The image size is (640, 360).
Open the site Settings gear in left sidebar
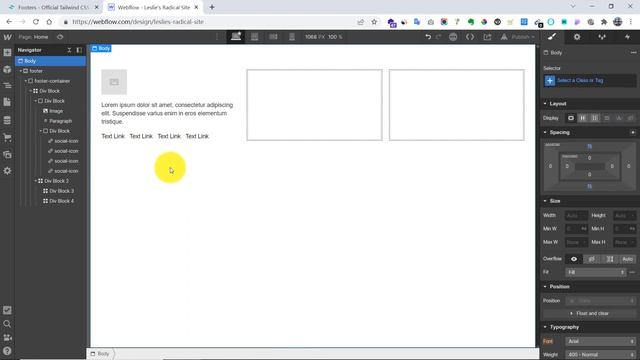click(7, 171)
